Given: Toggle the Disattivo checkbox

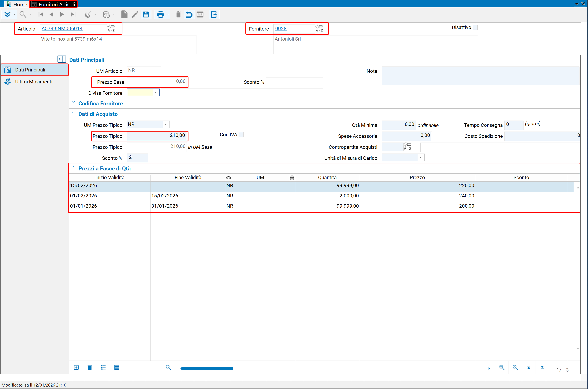Looking at the screenshot, I should point(475,27).
